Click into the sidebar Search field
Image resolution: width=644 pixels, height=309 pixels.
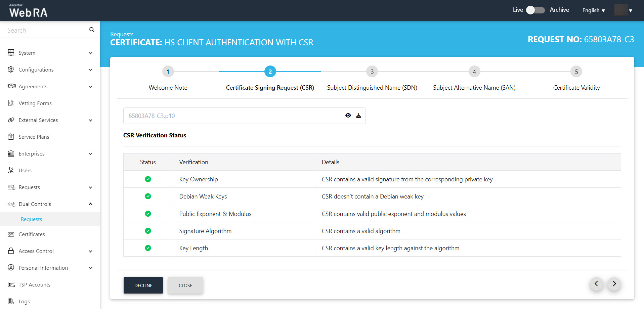pos(45,30)
